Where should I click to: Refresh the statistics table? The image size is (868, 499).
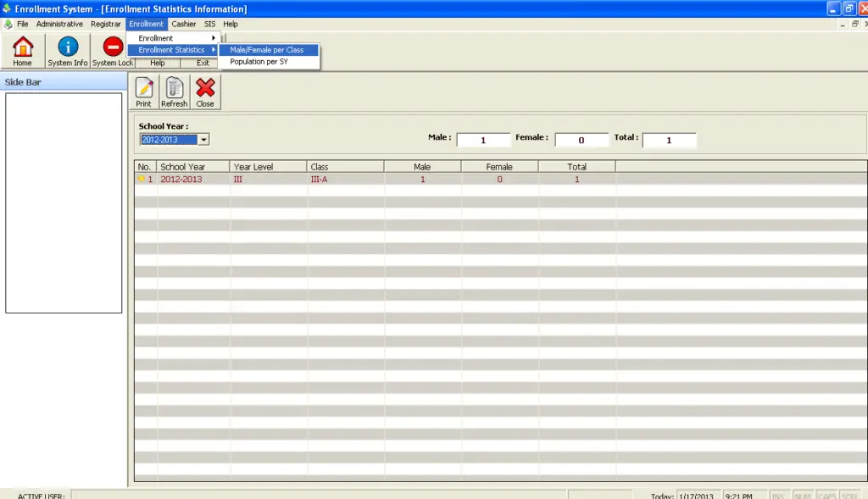click(x=174, y=91)
